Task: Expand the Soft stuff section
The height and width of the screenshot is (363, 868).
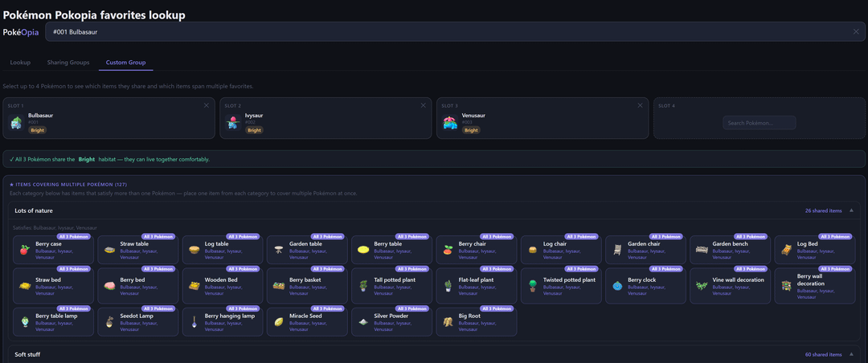Action: [851, 354]
